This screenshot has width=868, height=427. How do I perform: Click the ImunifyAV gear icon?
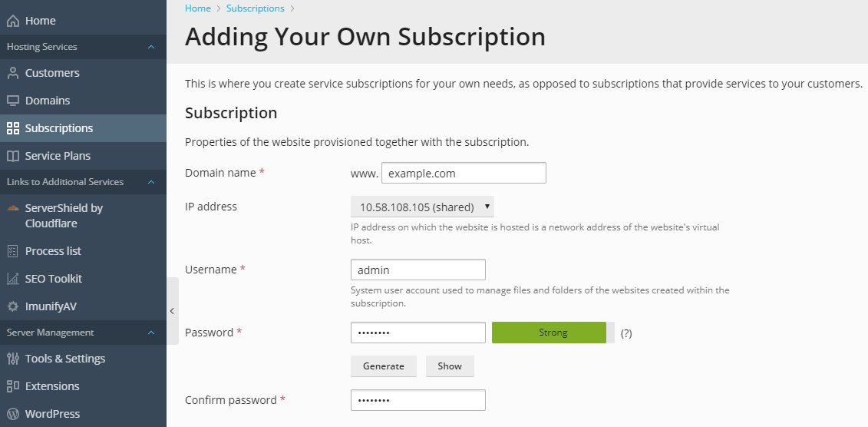pos(13,306)
